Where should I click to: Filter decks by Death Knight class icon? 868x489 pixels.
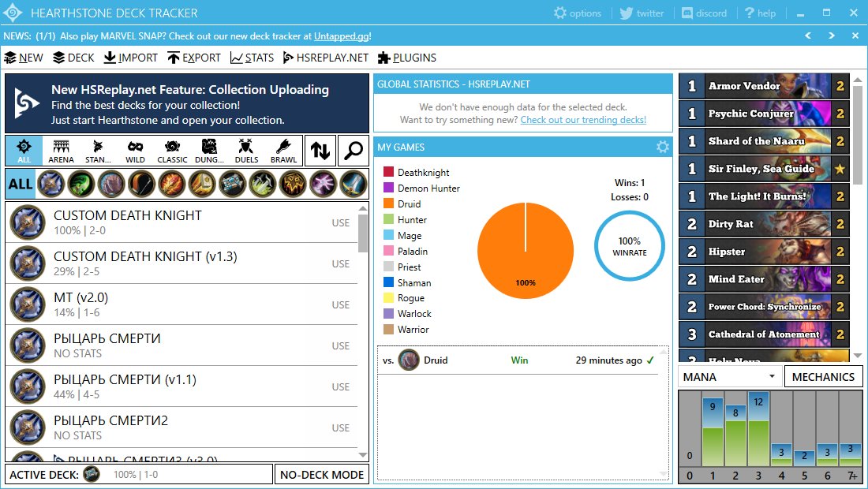(51, 184)
